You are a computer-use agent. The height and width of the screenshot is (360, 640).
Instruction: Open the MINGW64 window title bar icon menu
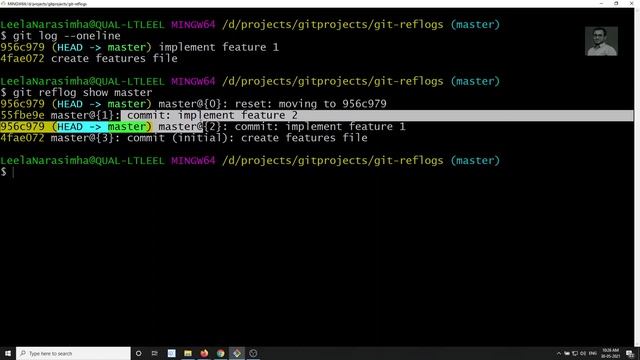(x=3, y=4)
